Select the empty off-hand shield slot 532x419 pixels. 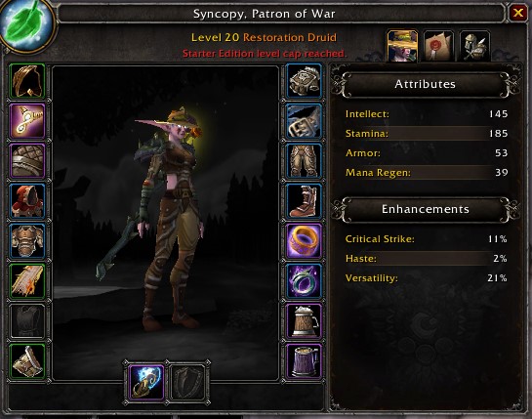187,382
